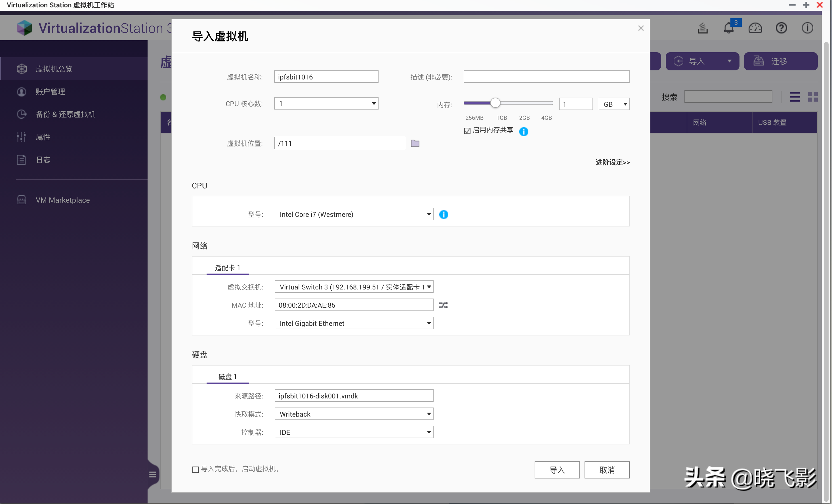Click the folder browse icon for VM location
The width and height of the screenshot is (832, 504).
coord(415,144)
